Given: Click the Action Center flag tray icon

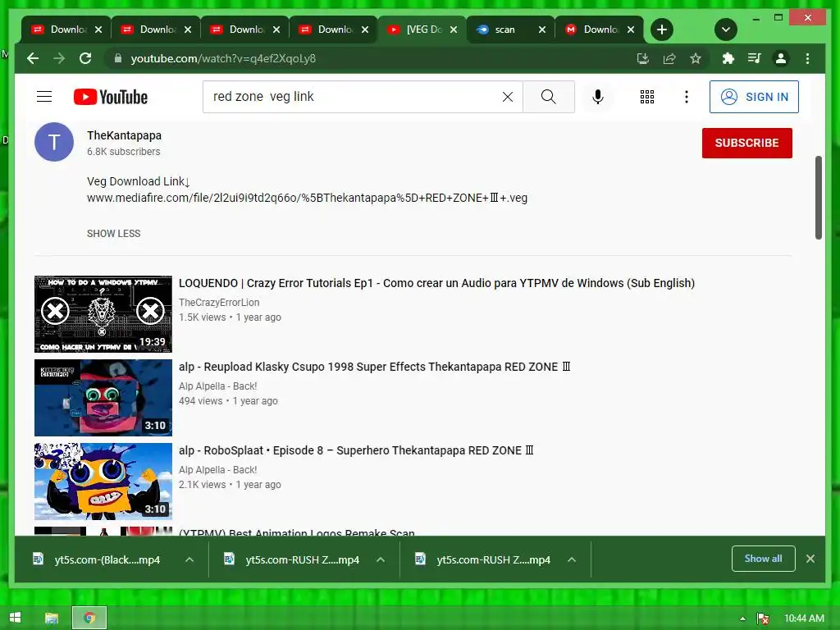Looking at the screenshot, I should click(763, 619).
